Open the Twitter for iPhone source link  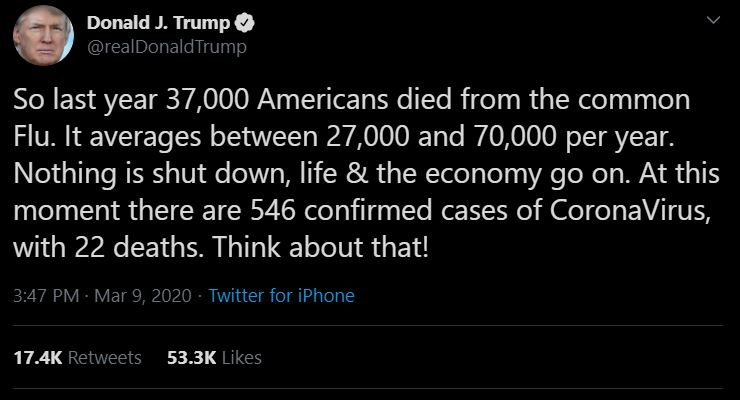(x=281, y=296)
